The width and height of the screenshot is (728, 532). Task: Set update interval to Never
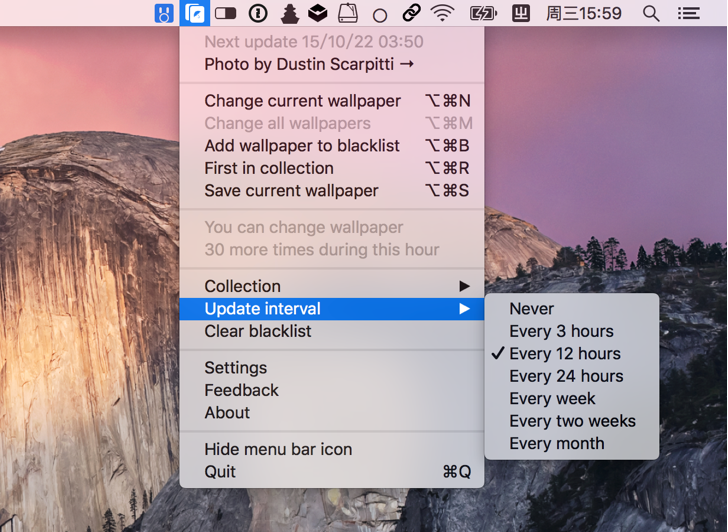(x=572, y=309)
